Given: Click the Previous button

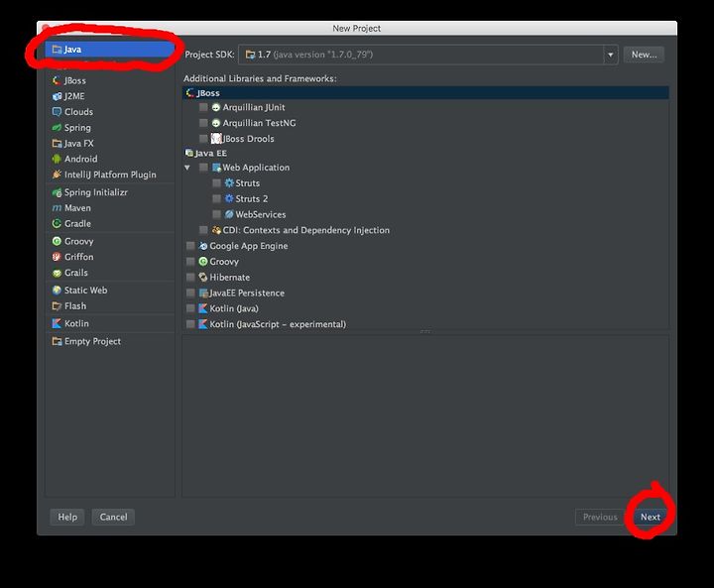Looking at the screenshot, I should pyautogui.click(x=600, y=517).
